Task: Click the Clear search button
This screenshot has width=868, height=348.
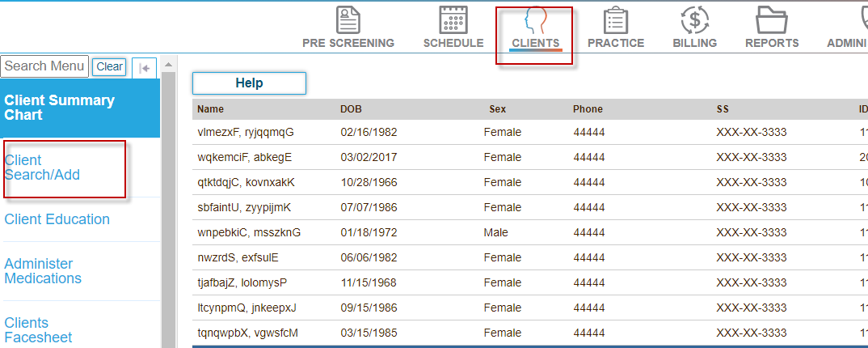Action: click(x=109, y=67)
